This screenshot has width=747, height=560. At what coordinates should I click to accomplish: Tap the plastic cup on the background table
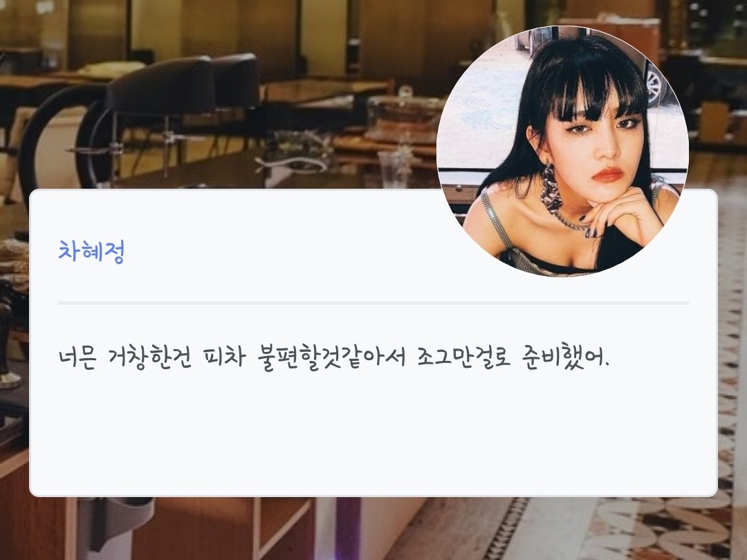click(394, 169)
